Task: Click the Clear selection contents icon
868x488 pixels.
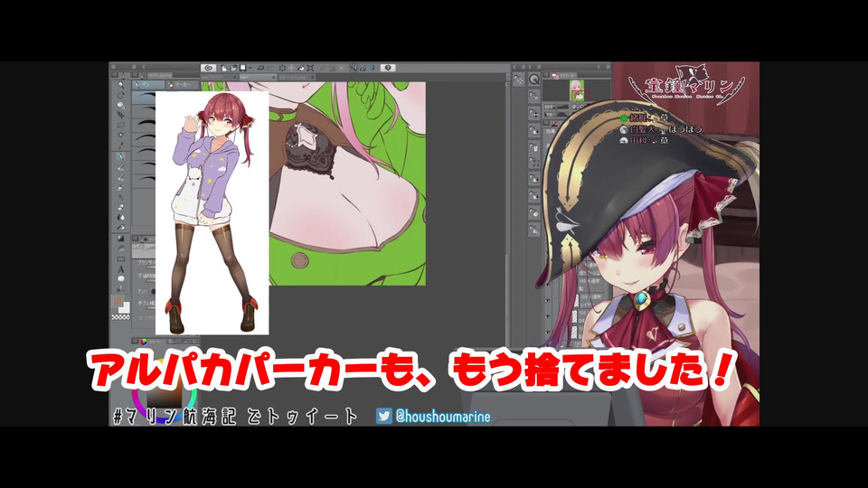Action: click(x=282, y=68)
